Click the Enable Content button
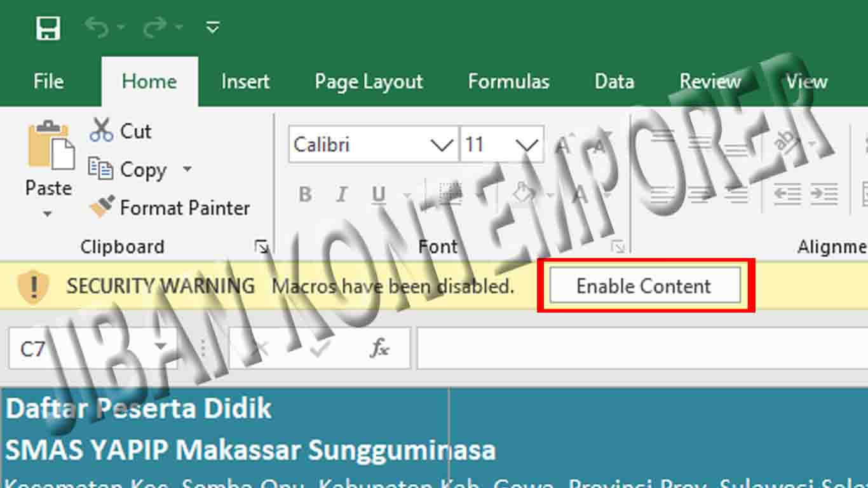The width and height of the screenshot is (868, 488). click(x=644, y=286)
